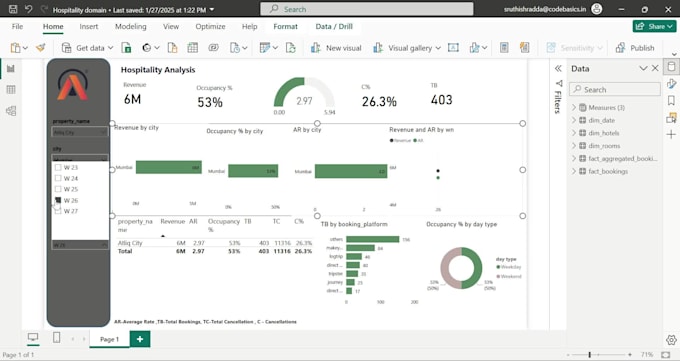Open the user account avatar
This screenshot has height=361, width=680.
[x=597, y=9]
